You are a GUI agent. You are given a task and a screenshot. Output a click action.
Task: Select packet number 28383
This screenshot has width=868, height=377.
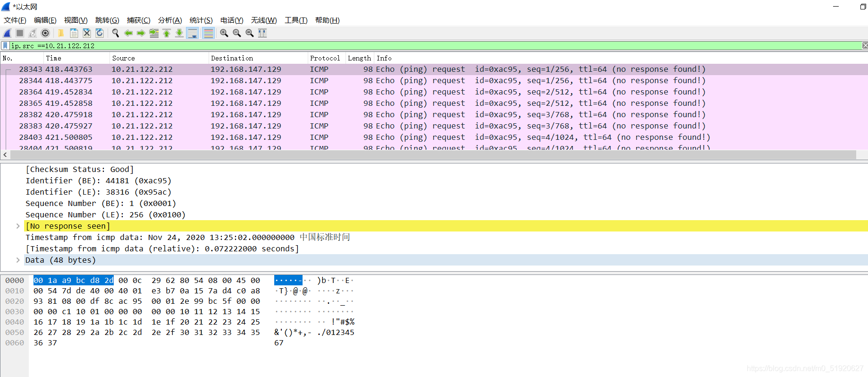pyautogui.click(x=434, y=126)
